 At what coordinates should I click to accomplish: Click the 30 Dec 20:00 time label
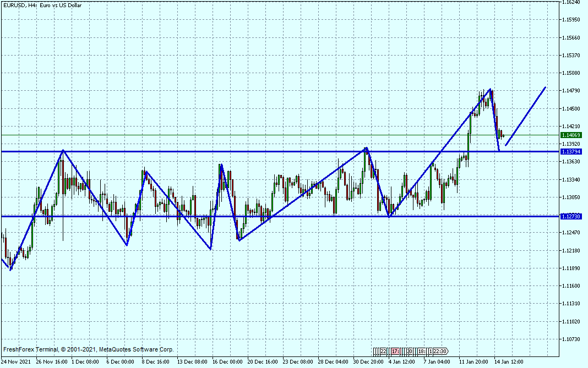click(x=368, y=361)
